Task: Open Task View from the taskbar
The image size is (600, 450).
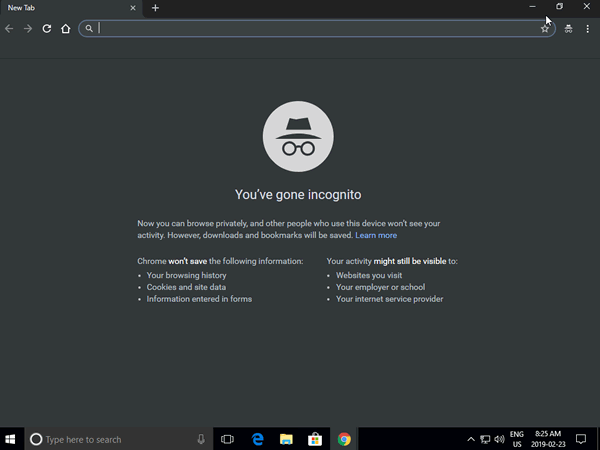Action: 227,439
